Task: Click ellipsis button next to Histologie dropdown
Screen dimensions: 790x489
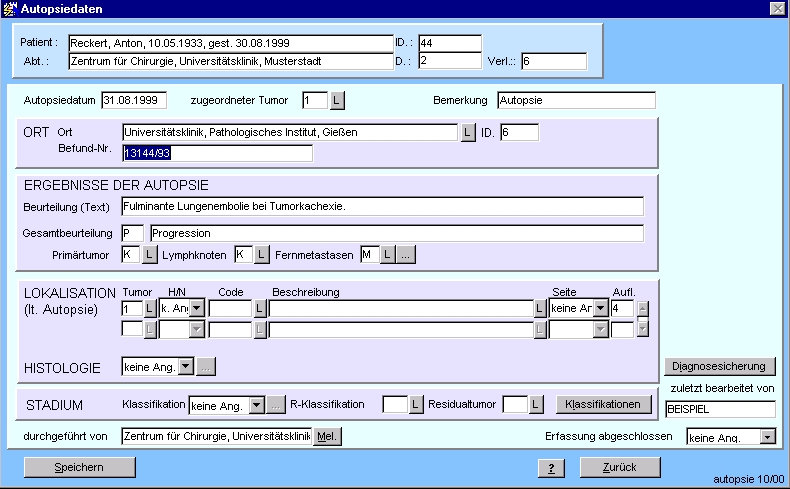Action: point(206,367)
